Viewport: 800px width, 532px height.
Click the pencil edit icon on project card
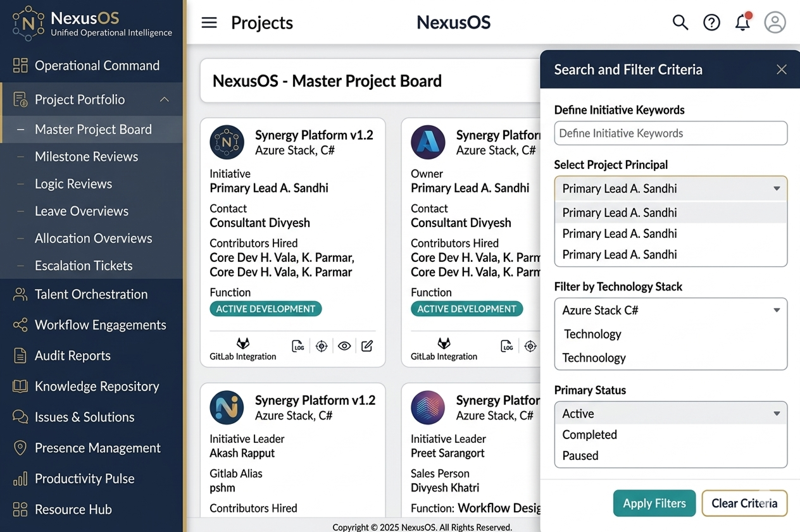367,346
